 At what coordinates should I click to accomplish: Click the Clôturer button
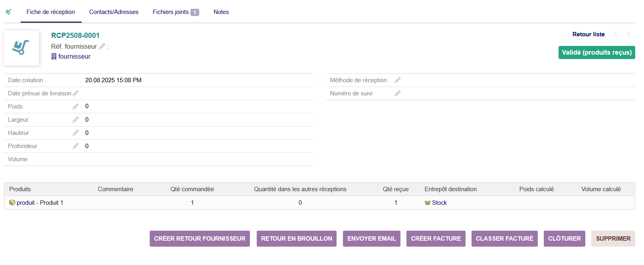click(x=565, y=239)
